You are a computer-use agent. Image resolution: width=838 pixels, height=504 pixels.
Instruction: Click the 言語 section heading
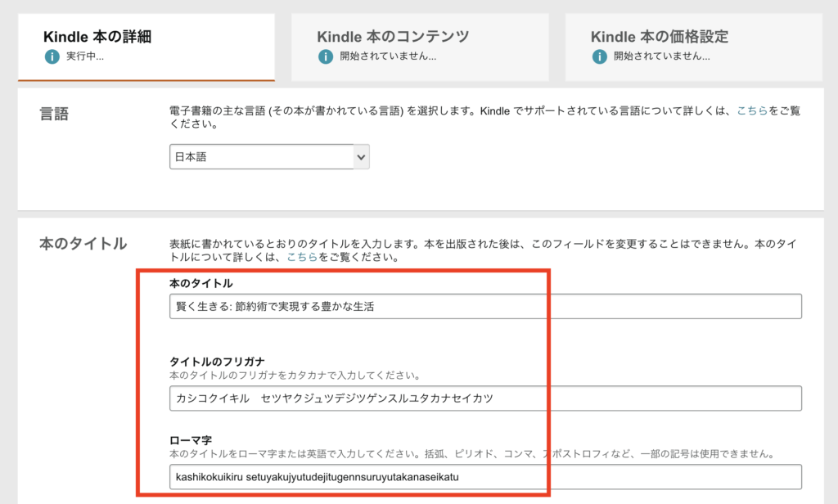(54, 114)
